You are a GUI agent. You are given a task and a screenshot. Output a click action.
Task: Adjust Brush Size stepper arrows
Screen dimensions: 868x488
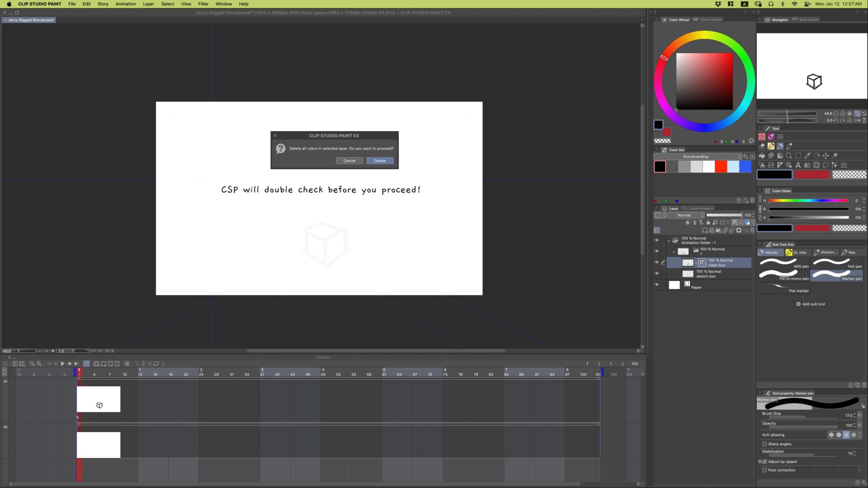pos(854,416)
